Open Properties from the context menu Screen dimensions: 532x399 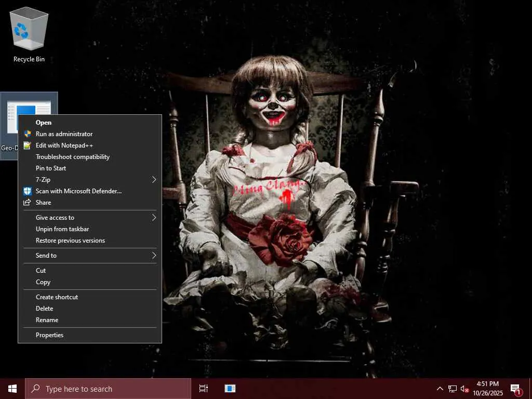click(90, 335)
